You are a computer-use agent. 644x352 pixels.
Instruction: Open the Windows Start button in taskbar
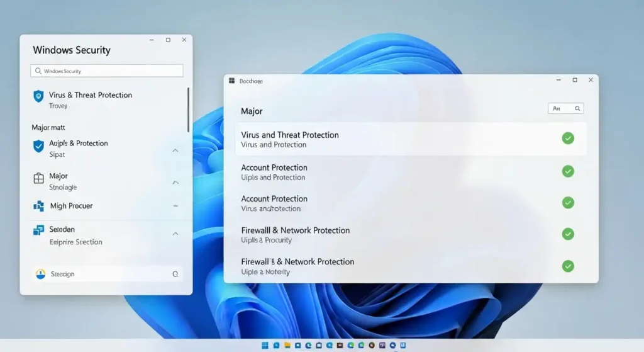point(265,346)
